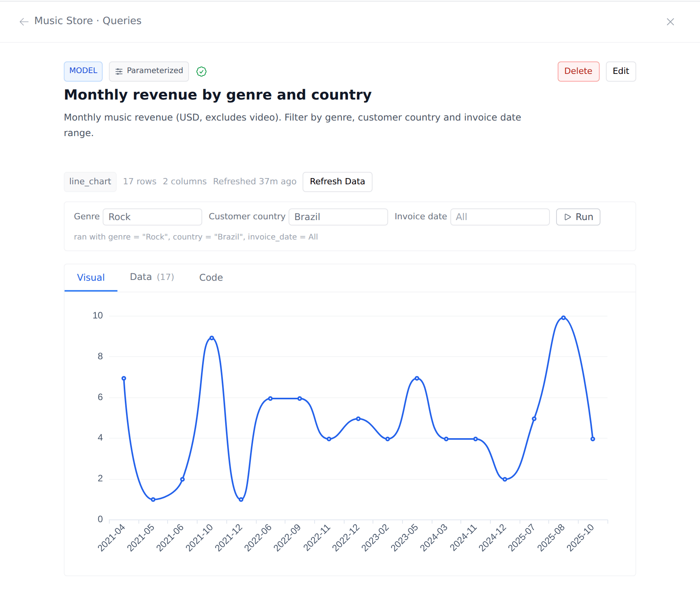The height and width of the screenshot is (591, 700).
Task: Switch to the Code tab
Action: [211, 278]
